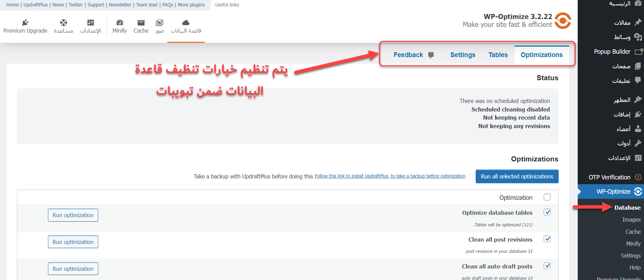Click the cloud icon above قاعدة البيانات
The width and height of the screenshot is (644, 280).
coord(186,22)
